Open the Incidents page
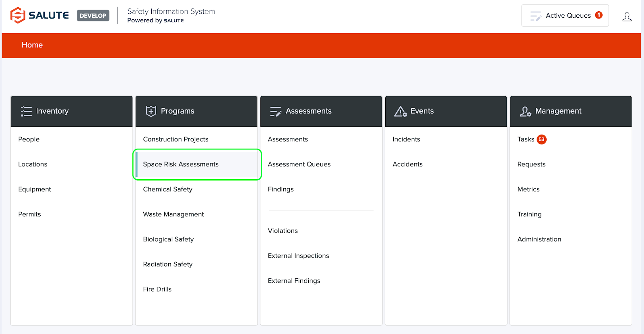 coord(406,139)
